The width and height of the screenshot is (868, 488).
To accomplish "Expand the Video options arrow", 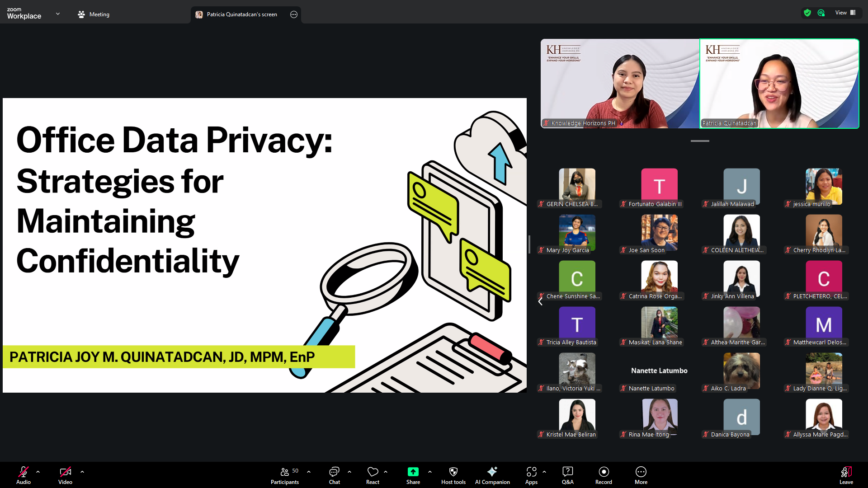I will pyautogui.click(x=82, y=472).
